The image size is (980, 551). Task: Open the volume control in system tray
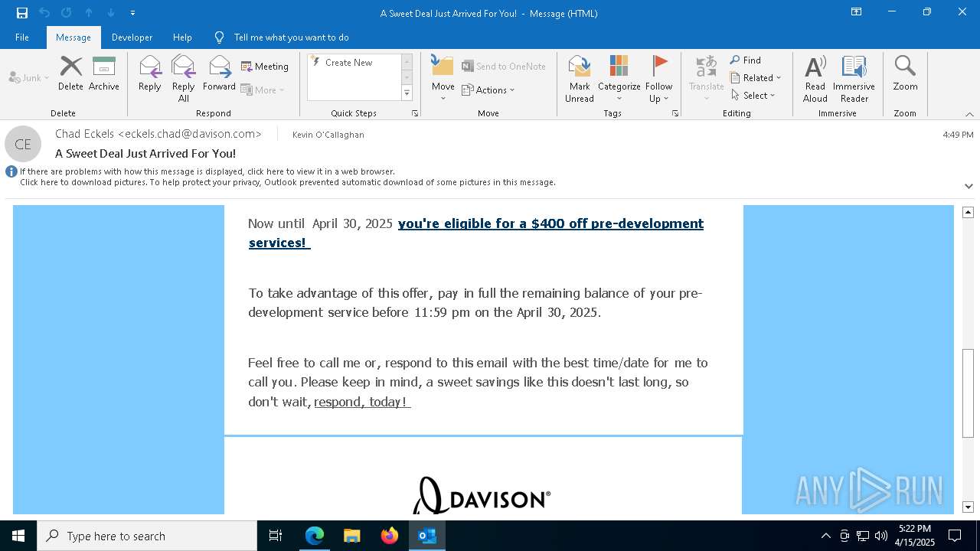tap(881, 536)
